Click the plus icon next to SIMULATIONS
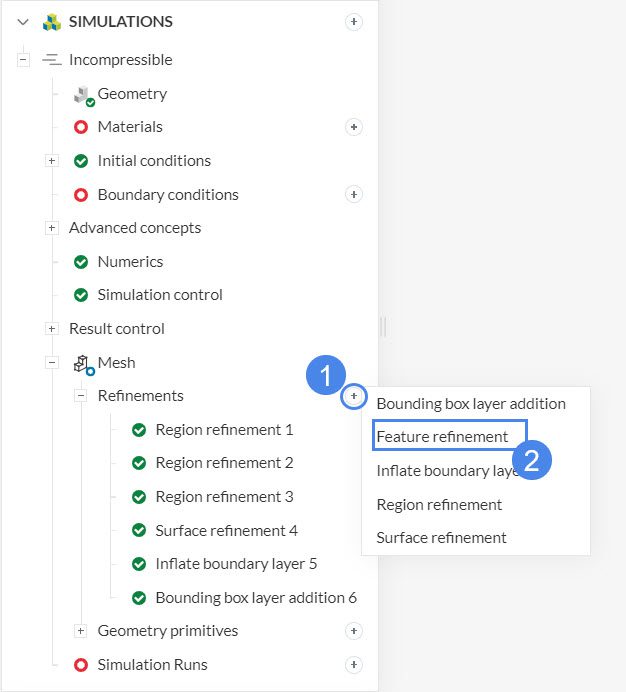This screenshot has width=626, height=692. (353, 21)
